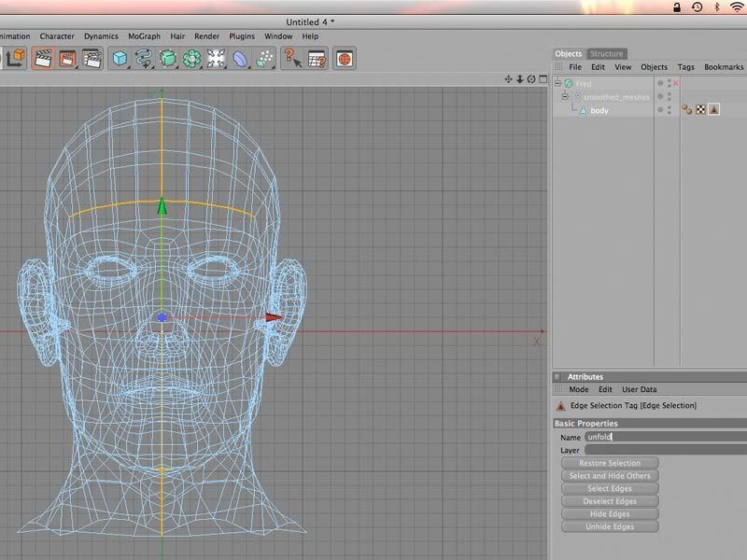
Task: Click the Name field containing unfold
Action: tap(665, 437)
